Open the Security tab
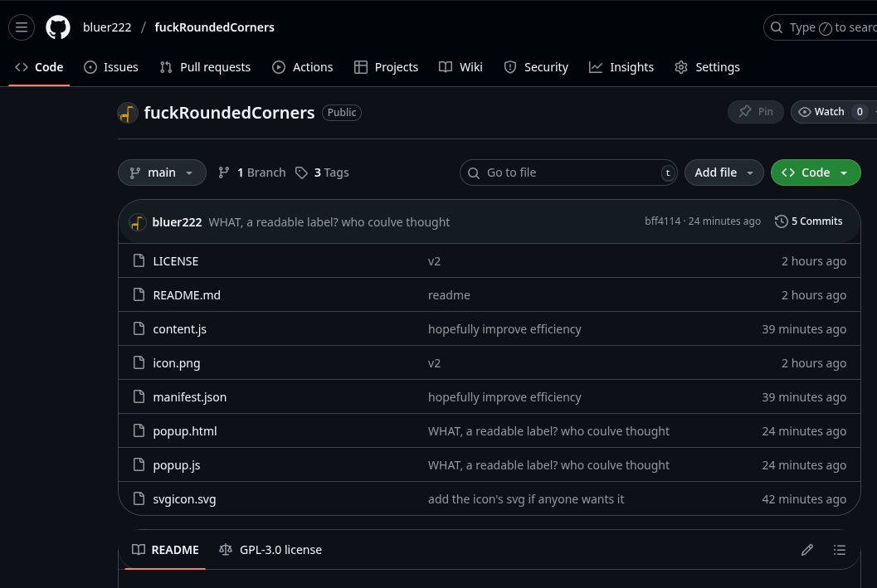The image size is (877, 588). (x=536, y=67)
